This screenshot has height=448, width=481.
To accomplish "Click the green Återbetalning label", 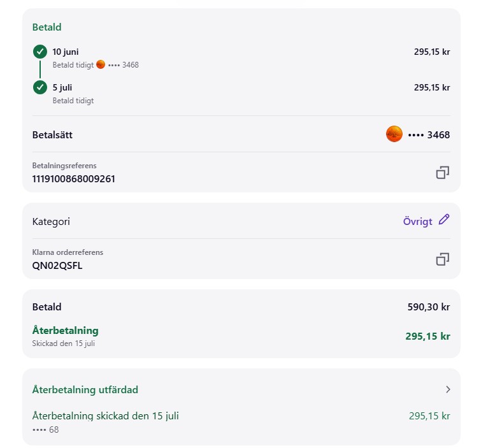I will [x=65, y=331].
